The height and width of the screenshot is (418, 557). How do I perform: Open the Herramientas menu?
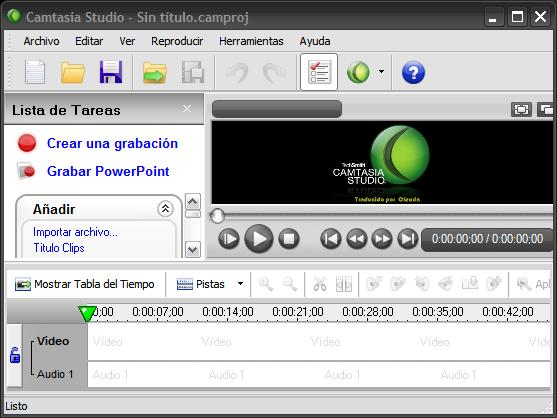point(251,41)
